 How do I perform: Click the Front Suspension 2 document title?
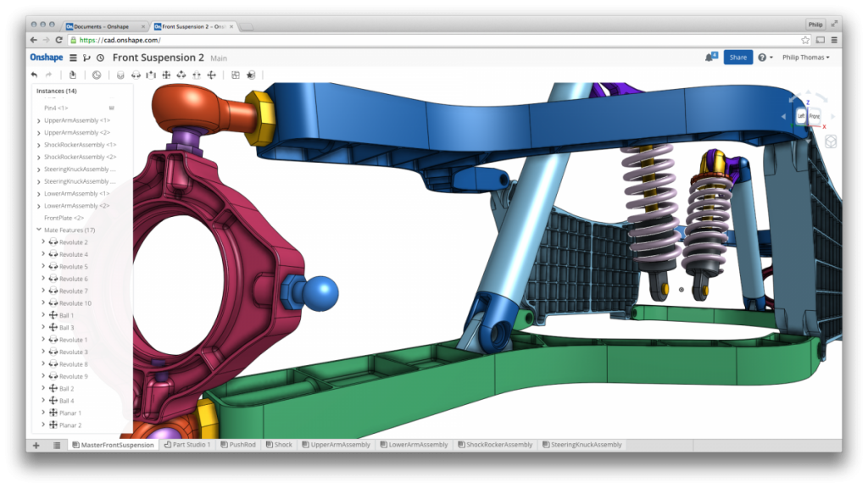159,57
